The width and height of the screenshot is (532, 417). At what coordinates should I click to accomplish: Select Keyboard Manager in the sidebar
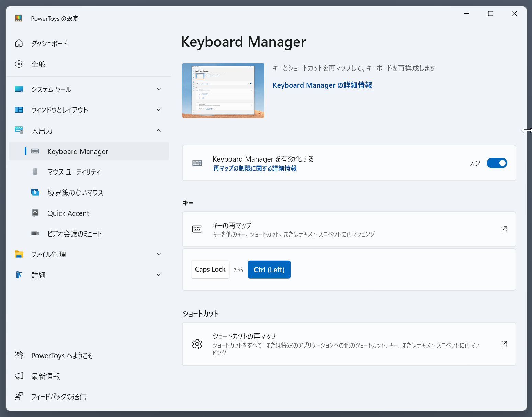point(78,151)
